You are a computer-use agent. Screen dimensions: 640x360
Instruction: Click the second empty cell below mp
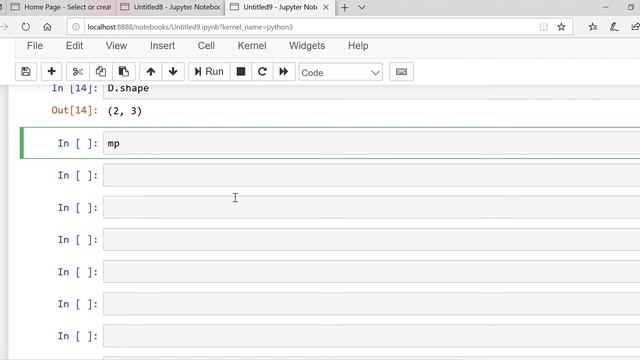point(371,207)
